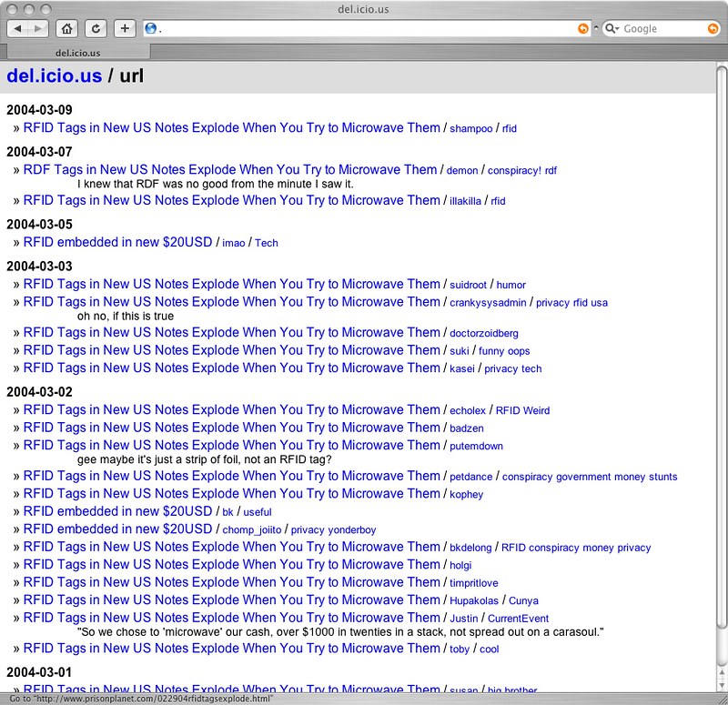Open the Cunya tag link
The width and height of the screenshot is (728, 705).
(523, 600)
